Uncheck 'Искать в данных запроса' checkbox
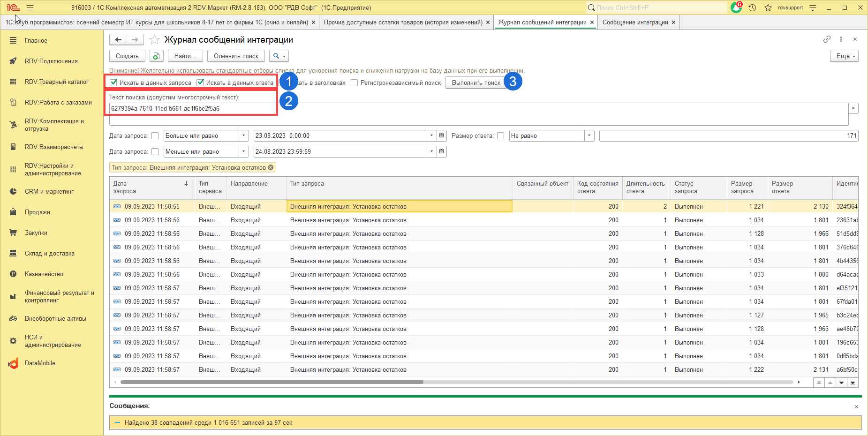Image resolution: width=868 pixels, height=436 pixels. click(x=113, y=83)
